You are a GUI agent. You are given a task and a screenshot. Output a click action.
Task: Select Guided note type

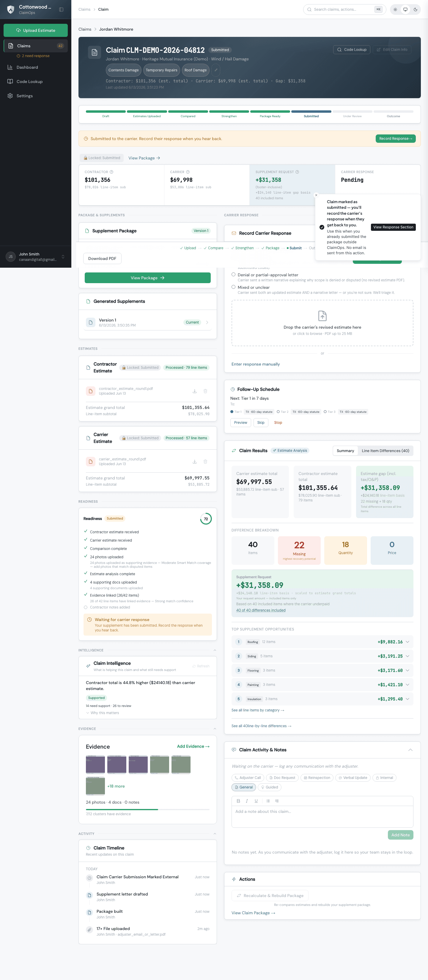pos(270,787)
